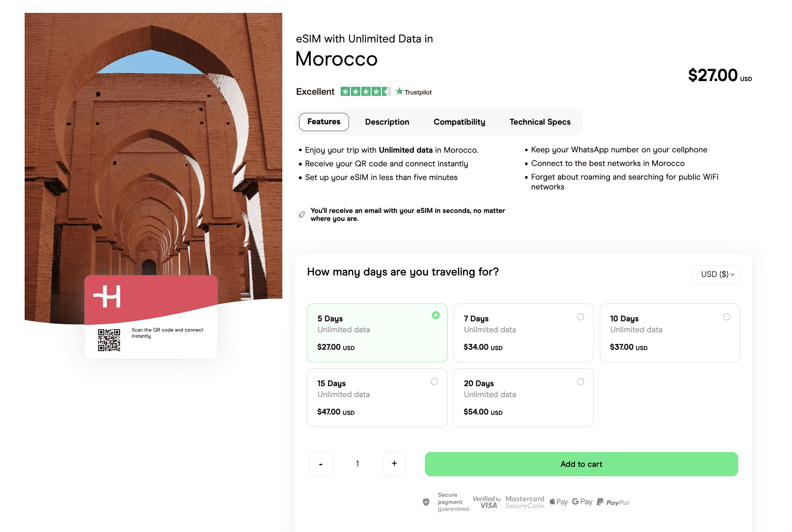Choose the 15 Days unlimited plan
792x532 pixels.
tap(377, 397)
